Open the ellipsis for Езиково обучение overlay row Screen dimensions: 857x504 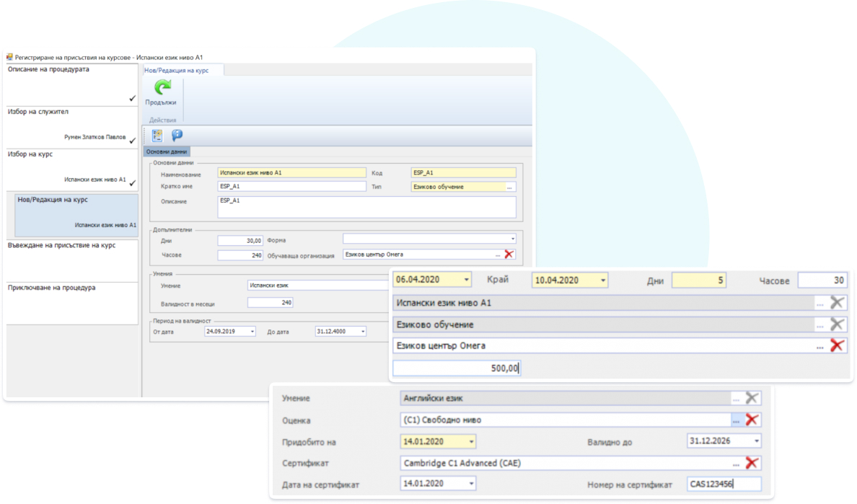[x=819, y=325]
